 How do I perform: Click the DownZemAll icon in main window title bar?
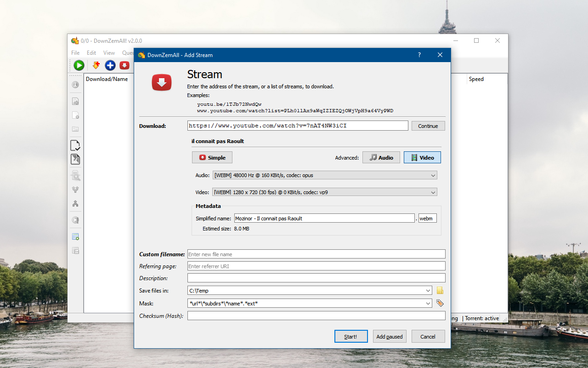[x=75, y=41]
